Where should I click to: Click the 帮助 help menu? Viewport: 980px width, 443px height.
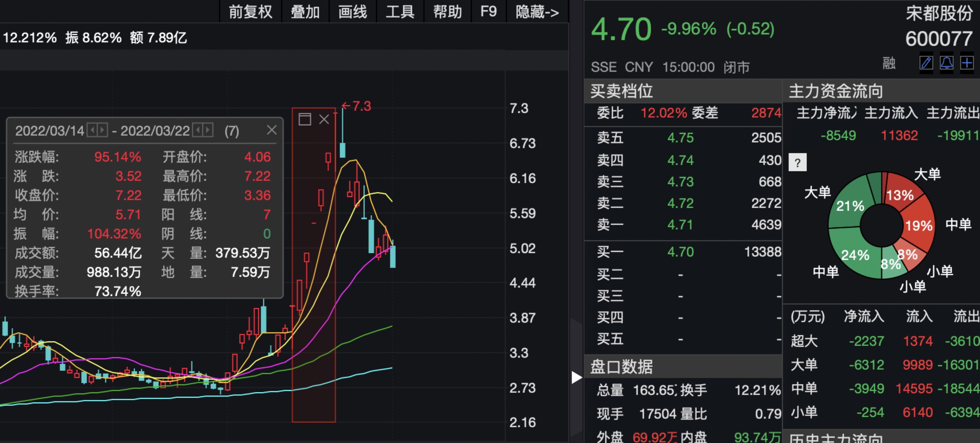[447, 11]
